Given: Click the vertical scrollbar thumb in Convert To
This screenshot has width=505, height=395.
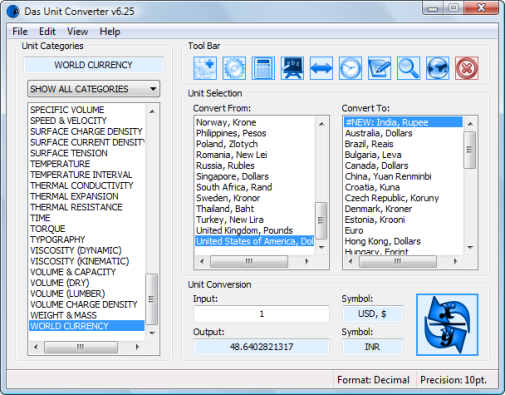Looking at the screenshot, I should (x=470, y=150).
